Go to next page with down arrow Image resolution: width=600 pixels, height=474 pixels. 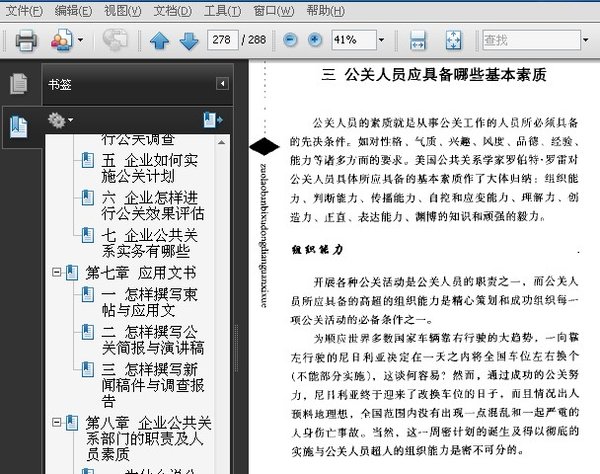coord(189,40)
